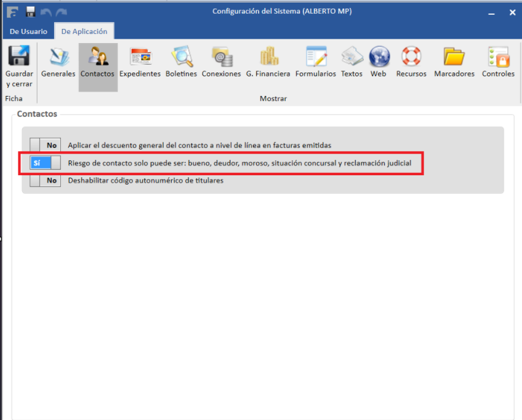Show the Formularios configuration

pyautogui.click(x=315, y=63)
